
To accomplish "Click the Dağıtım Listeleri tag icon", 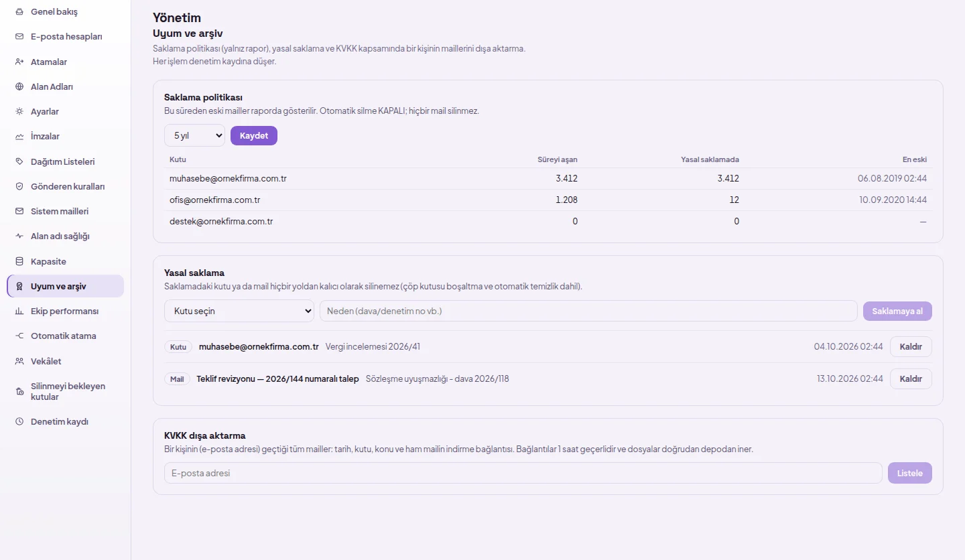I will [x=19, y=161].
